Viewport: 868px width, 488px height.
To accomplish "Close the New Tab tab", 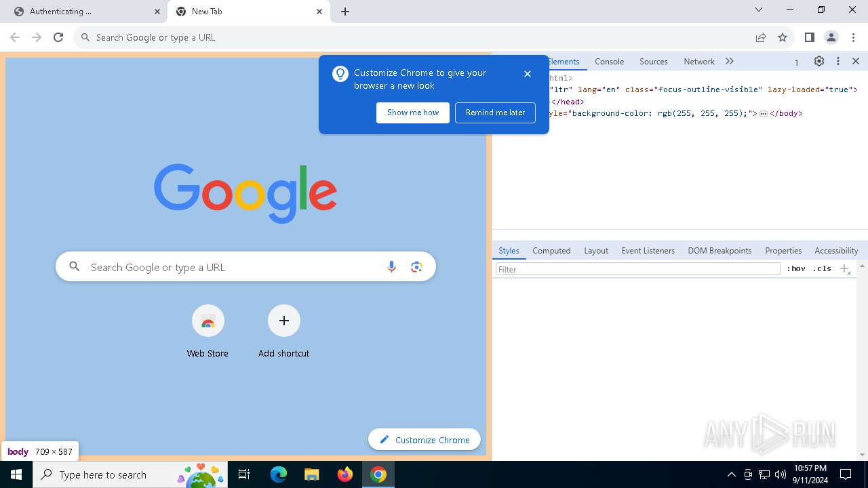I will pyautogui.click(x=319, y=12).
